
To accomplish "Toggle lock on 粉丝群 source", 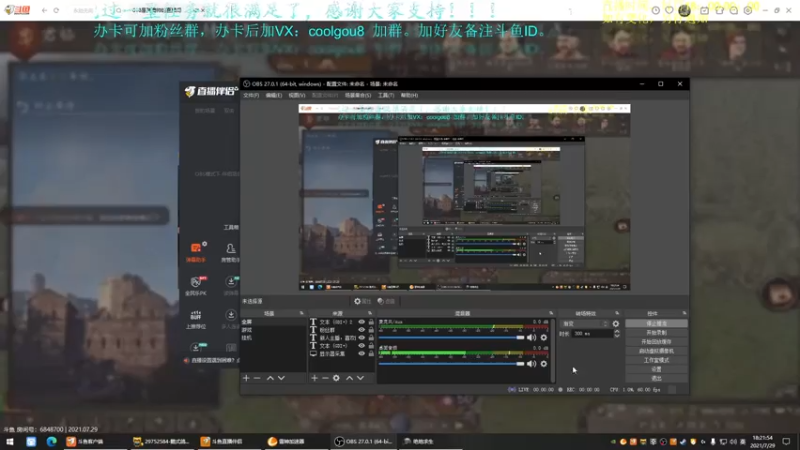I will [371, 330].
